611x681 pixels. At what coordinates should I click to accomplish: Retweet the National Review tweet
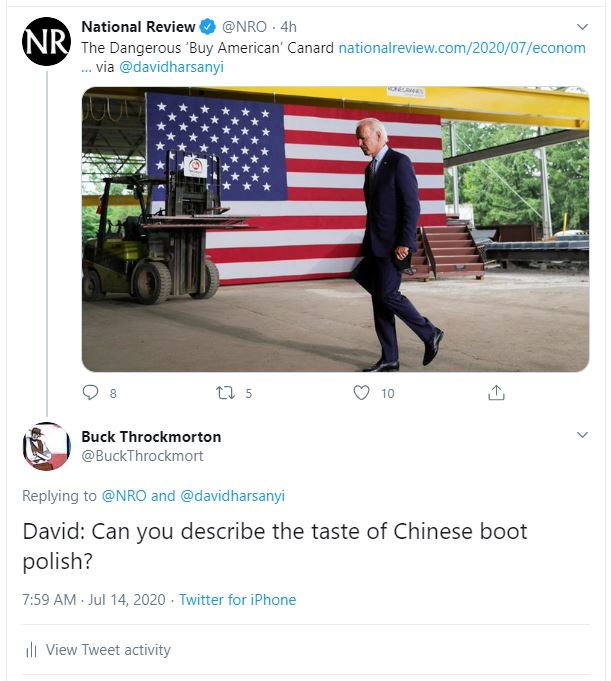point(225,393)
